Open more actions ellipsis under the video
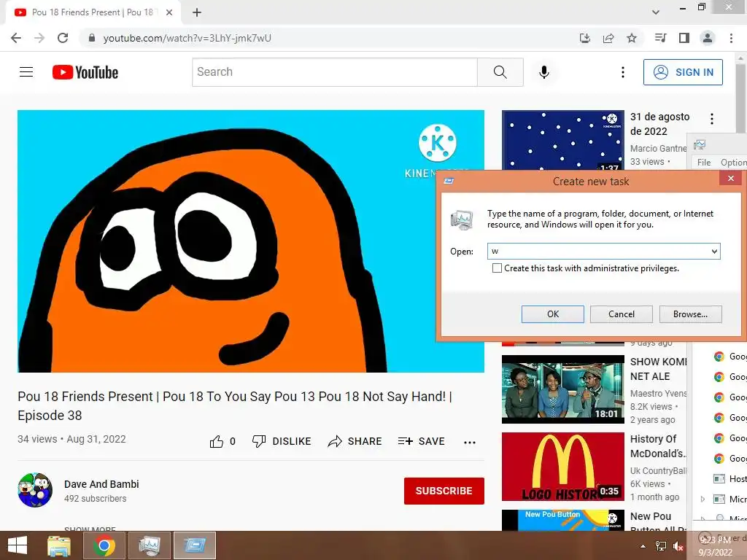Screen dimensions: 747x560 (x=470, y=442)
